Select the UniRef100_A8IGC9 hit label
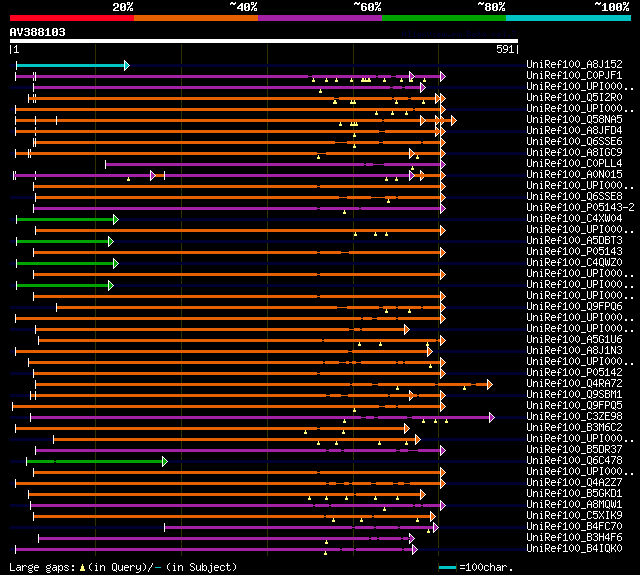This screenshot has height=575, width=640. (x=574, y=152)
